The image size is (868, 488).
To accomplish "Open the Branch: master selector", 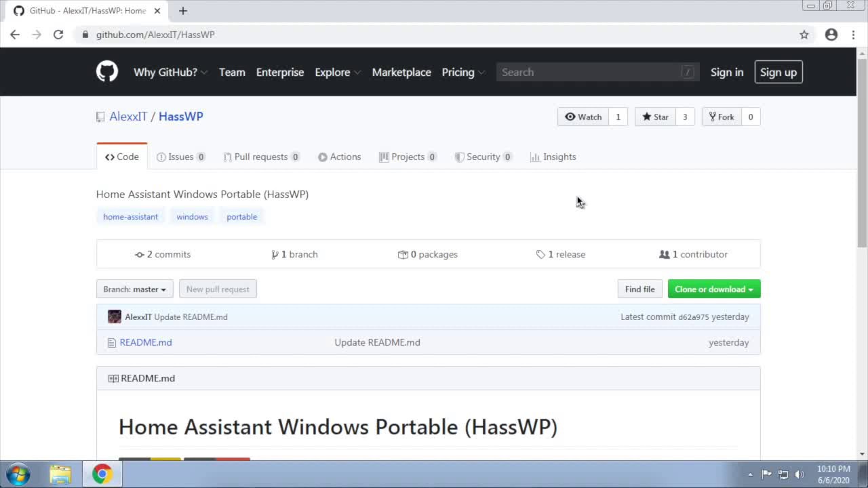I will [x=134, y=289].
